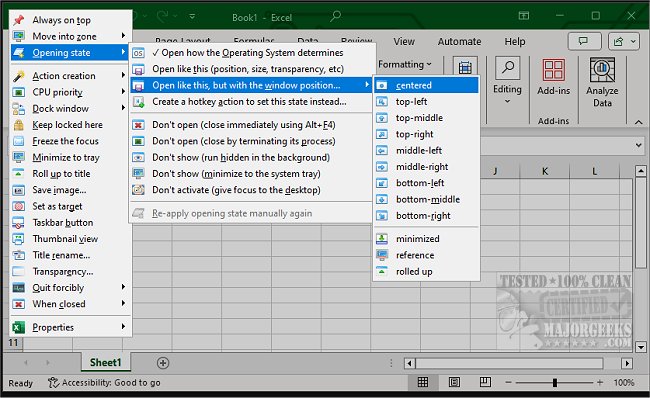The height and width of the screenshot is (398, 650).
Task: Click the Editing magnifier icon in Excel
Action: (x=507, y=68)
